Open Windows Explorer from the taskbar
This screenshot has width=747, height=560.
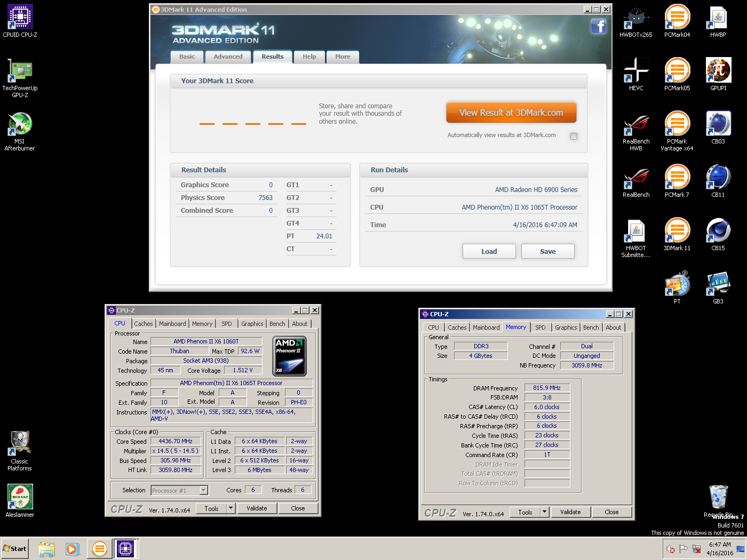pos(46,549)
